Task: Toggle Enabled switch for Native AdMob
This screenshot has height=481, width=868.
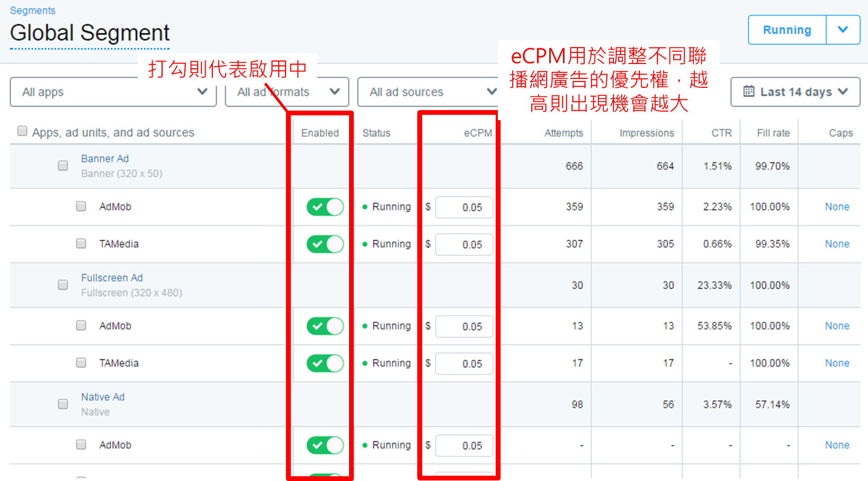Action: point(325,445)
